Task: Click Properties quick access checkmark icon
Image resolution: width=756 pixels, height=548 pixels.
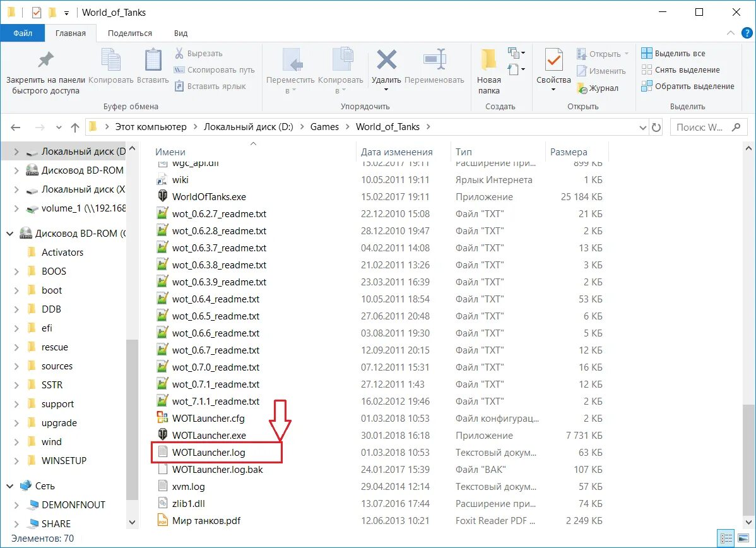Action: (37, 13)
